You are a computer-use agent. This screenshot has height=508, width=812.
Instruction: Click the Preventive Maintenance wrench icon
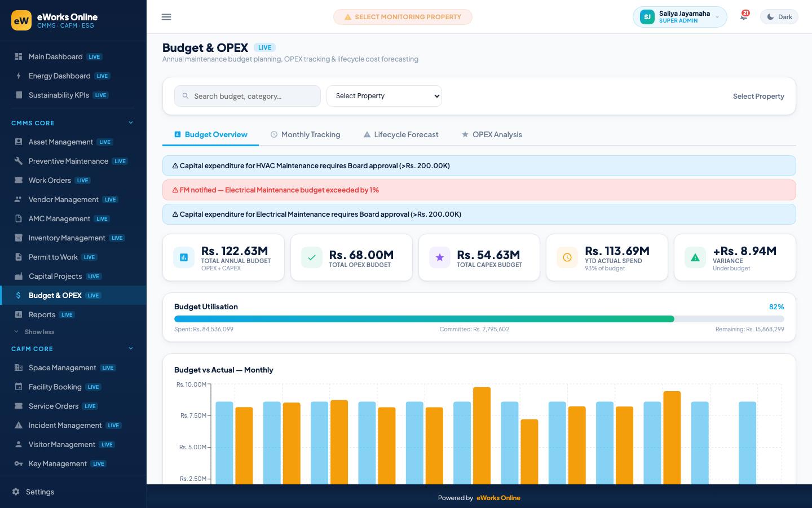19,161
